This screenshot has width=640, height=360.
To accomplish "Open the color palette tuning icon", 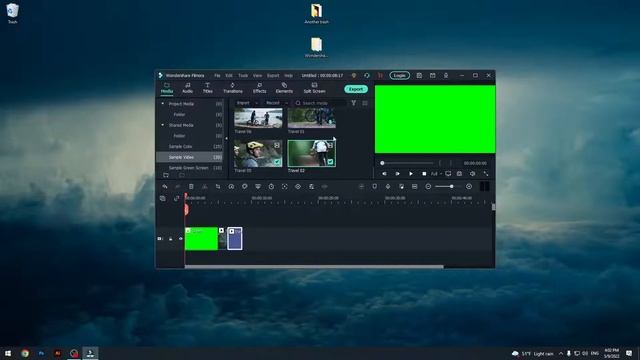I will click(x=244, y=187).
